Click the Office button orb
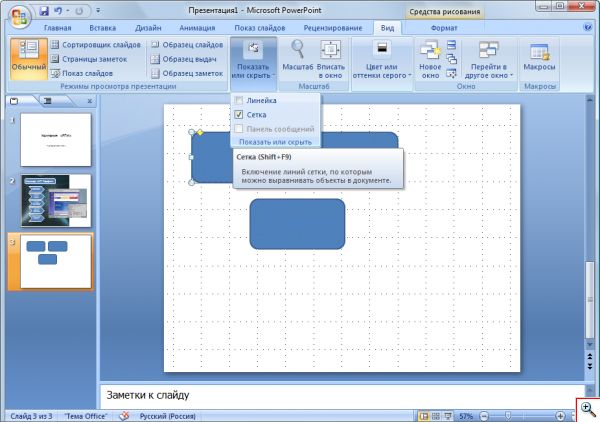 (19, 17)
